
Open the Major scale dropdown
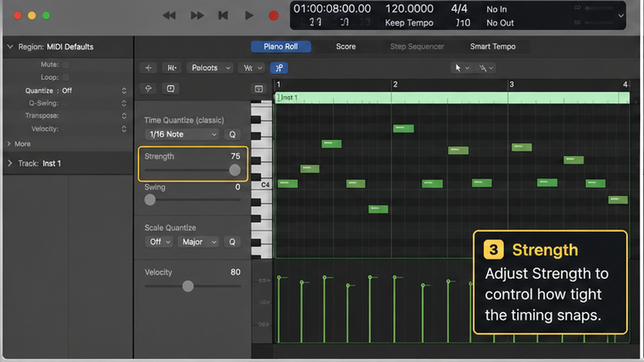(x=198, y=242)
